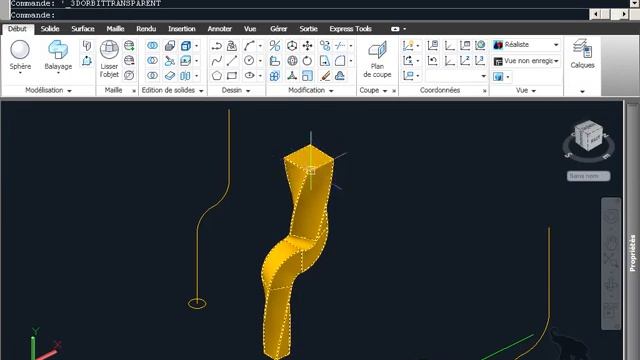Screen dimensions: 640x360
Task: Click the erase tool icon
Action: pos(325,76)
